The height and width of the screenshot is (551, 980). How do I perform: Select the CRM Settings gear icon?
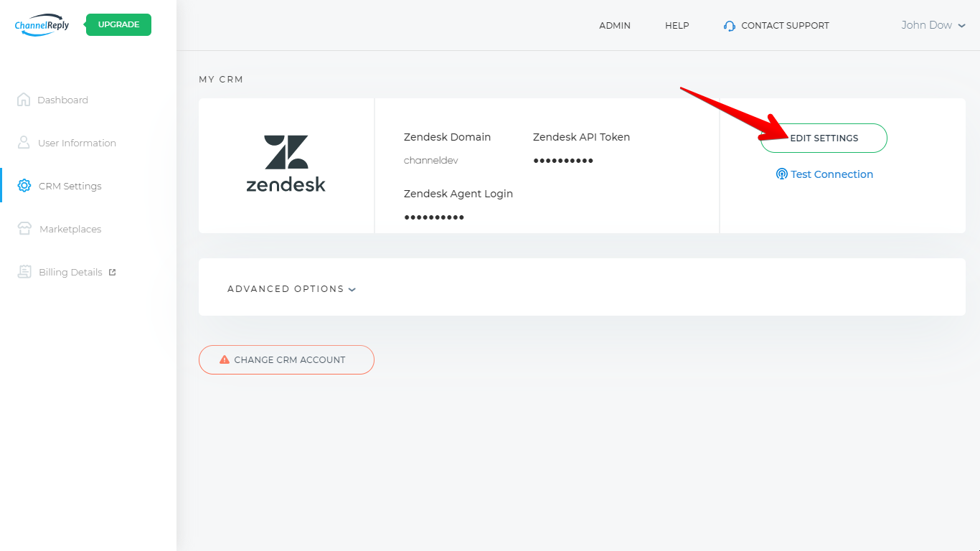coord(24,186)
